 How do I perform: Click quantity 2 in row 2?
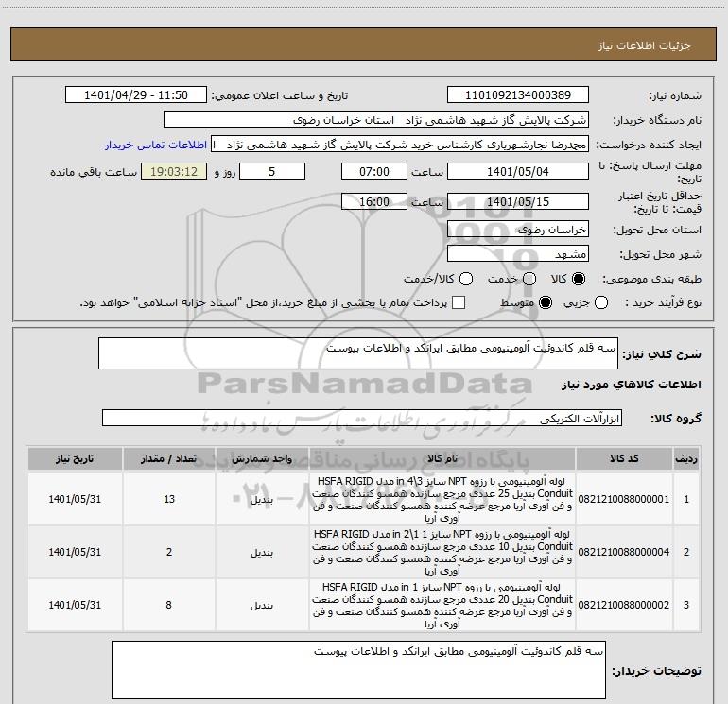tap(169, 552)
